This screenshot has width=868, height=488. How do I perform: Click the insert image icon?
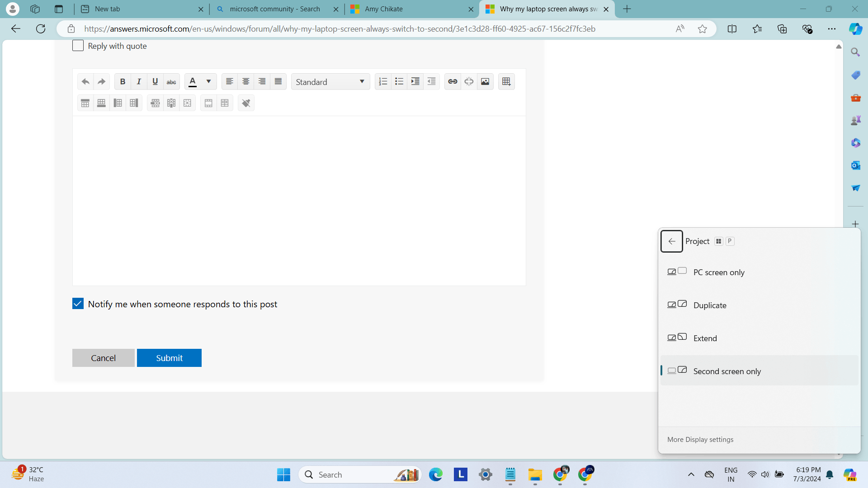[x=485, y=82]
